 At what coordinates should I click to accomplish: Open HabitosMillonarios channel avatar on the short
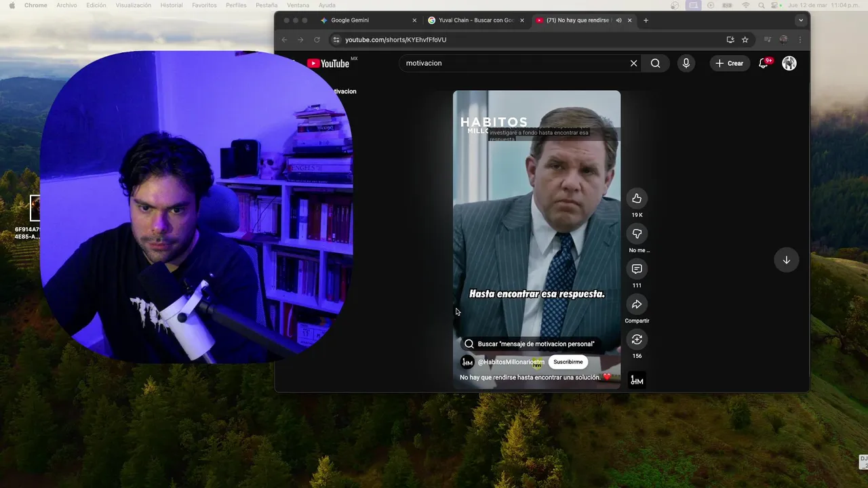pyautogui.click(x=467, y=362)
